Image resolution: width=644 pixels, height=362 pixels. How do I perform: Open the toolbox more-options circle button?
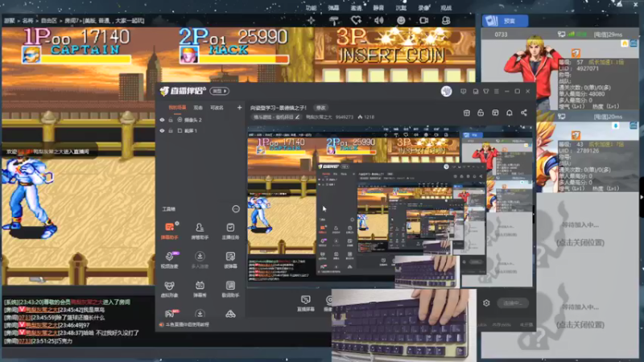click(236, 209)
